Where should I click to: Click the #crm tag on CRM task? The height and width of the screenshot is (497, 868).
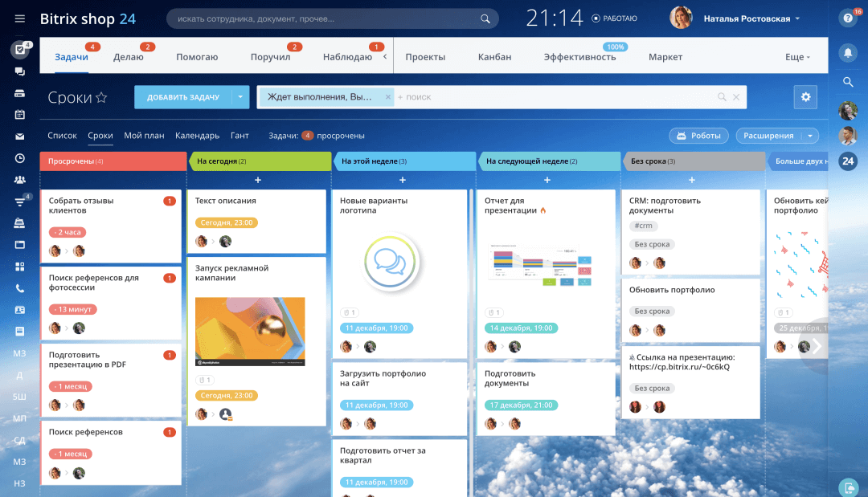tap(643, 226)
